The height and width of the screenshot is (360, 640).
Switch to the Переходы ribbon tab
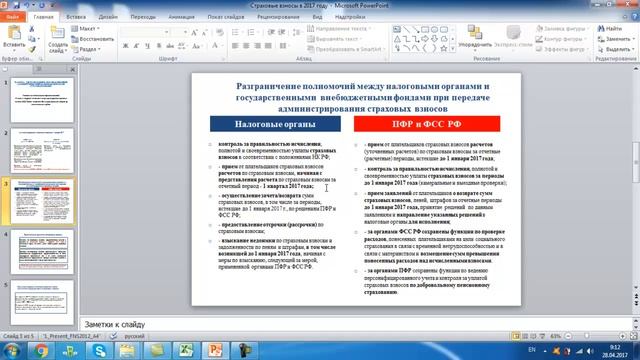[x=143, y=17]
